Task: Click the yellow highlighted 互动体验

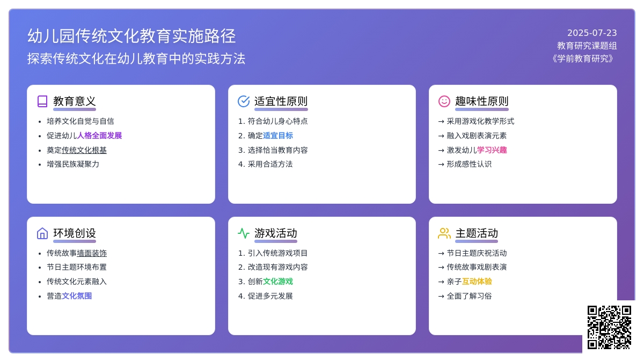Action: coord(477,282)
